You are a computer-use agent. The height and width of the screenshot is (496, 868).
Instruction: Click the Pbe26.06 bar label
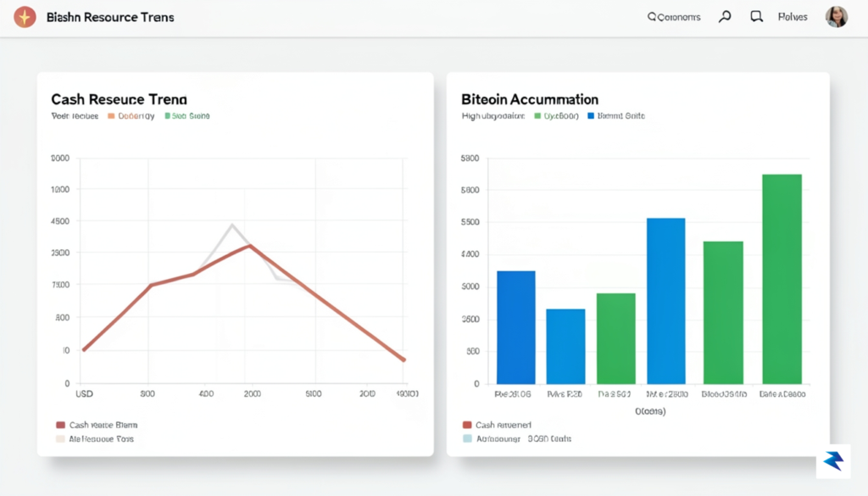(x=513, y=394)
